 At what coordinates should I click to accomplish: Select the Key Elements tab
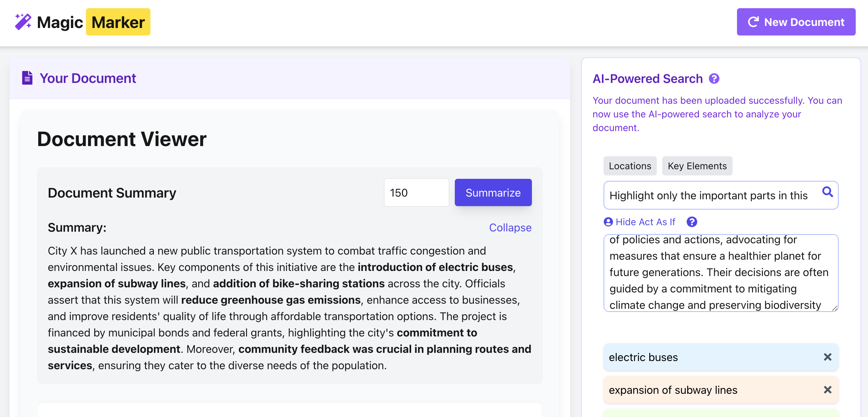(x=697, y=166)
